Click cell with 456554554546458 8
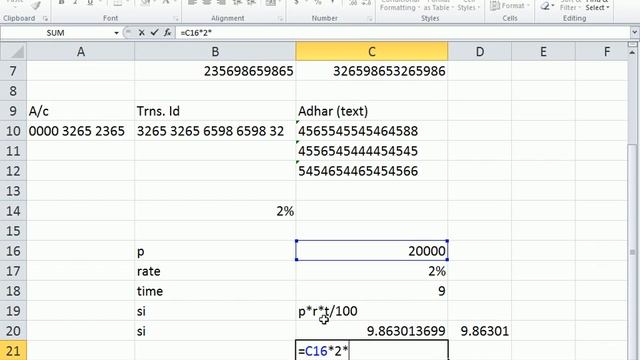This screenshot has height=360, width=640. coord(371,131)
